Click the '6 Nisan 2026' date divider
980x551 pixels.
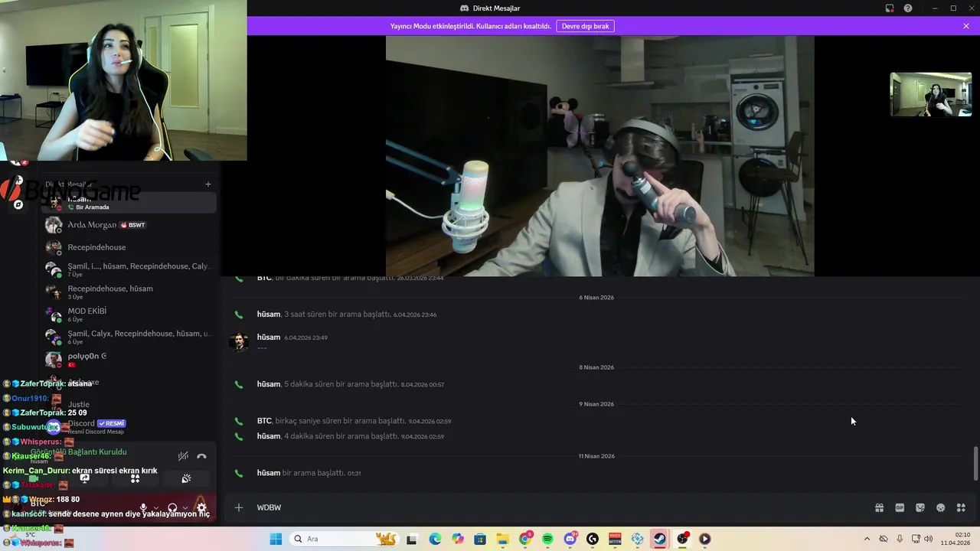596,297
